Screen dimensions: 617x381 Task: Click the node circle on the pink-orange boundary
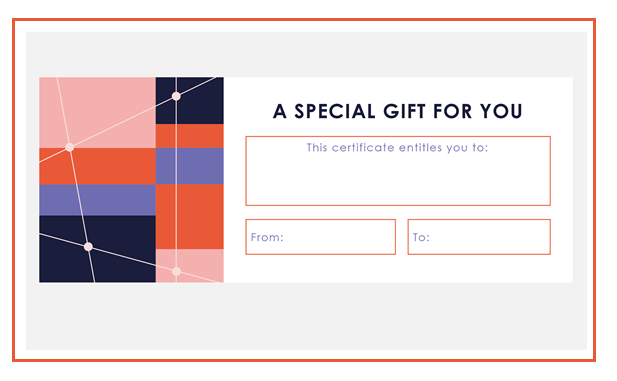point(70,147)
